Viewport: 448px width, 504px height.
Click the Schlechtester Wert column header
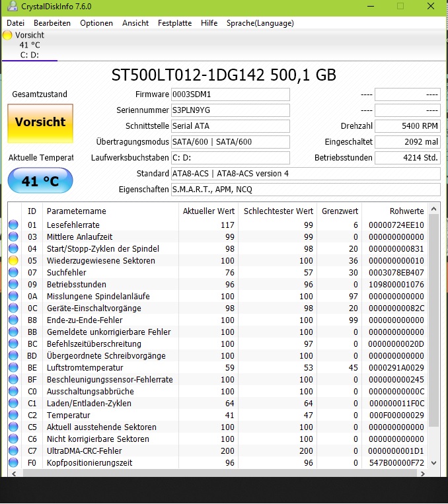tap(278, 211)
